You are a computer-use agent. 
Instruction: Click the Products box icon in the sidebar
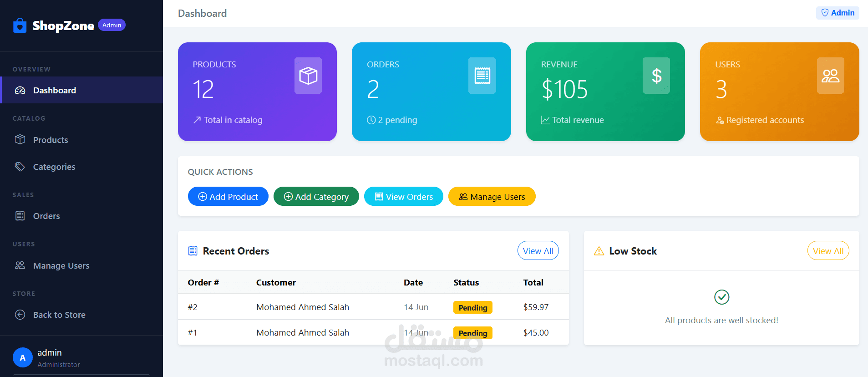pyautogui.click(x=20, y=139)
